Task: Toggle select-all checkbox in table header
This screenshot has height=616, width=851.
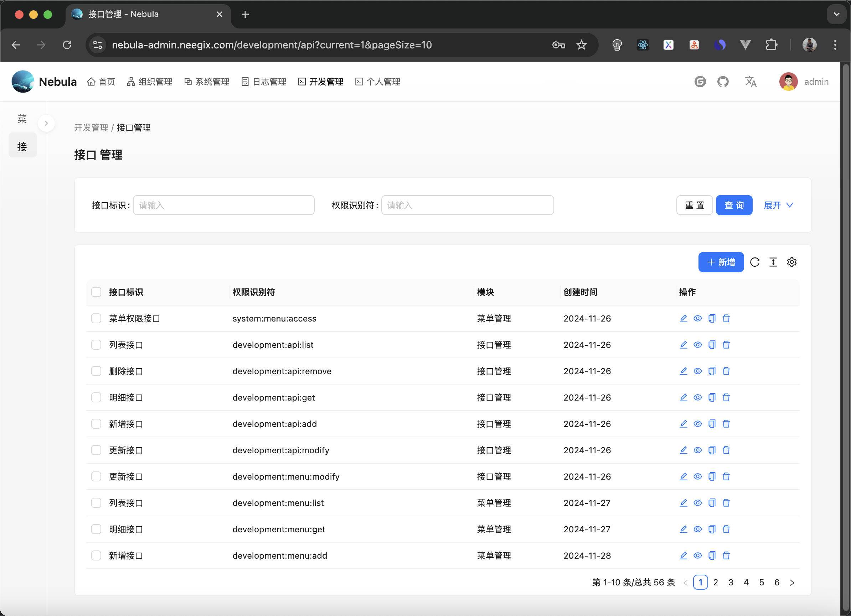Action: tap(97, 292)
